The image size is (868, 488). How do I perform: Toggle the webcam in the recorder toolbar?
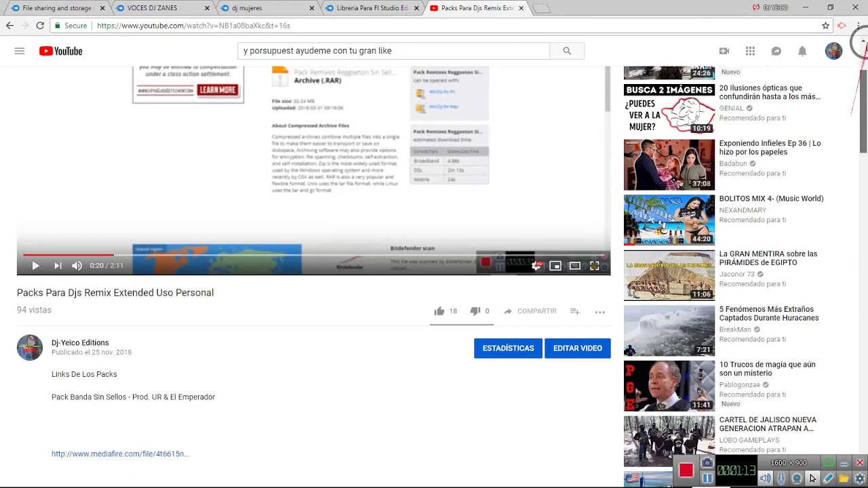[x=797, y=479]
